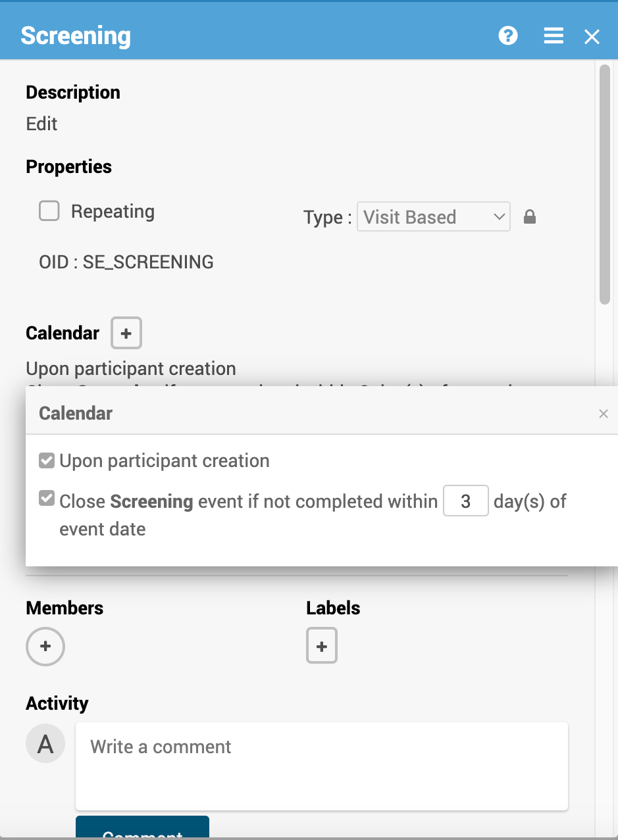This screenshot has width=618, height=840.
Task: Add a label using the Labels plus icon
Action: coord(321,645)
